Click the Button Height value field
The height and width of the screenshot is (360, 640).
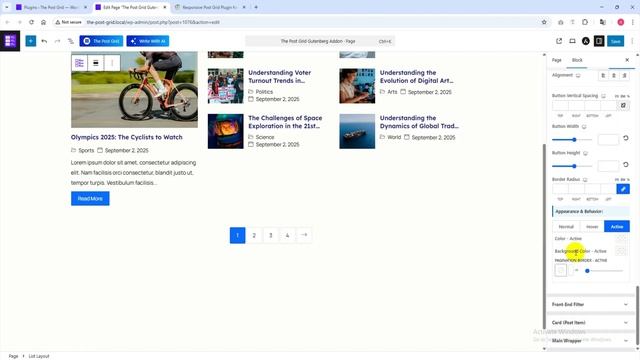coord(608,166)
